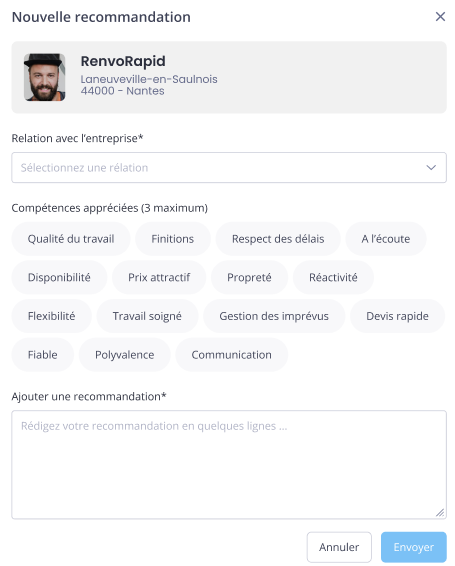Toggle Flexibilité skill chip
Image resolution: width=455 pixels, height=566 pixels.
[51, 316]
